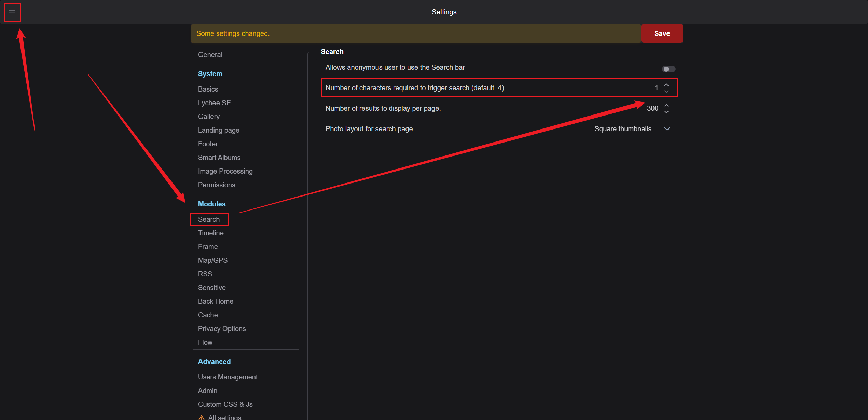Increase number of results per page
868x420 pixels.
click(x=666, y=105)
